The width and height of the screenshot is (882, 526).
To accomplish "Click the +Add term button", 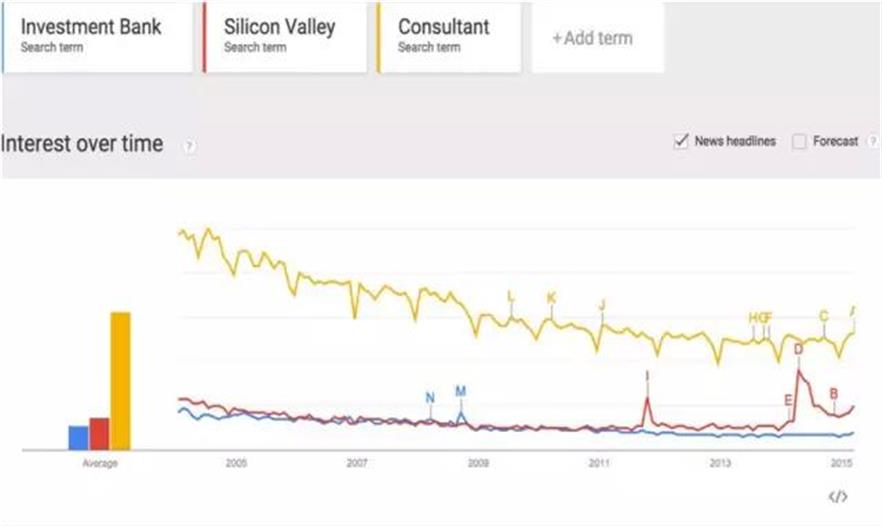I will (597, 38).
